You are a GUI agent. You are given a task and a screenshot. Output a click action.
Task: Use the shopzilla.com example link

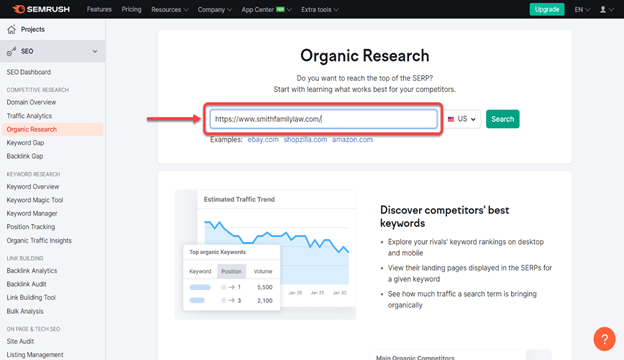[305, 140]
